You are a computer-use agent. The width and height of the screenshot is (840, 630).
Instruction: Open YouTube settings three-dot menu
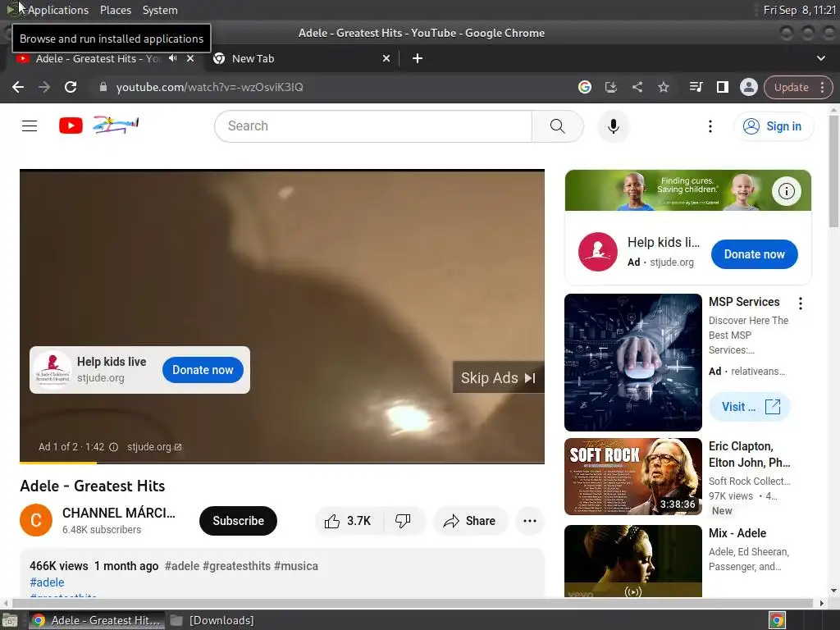710,126
